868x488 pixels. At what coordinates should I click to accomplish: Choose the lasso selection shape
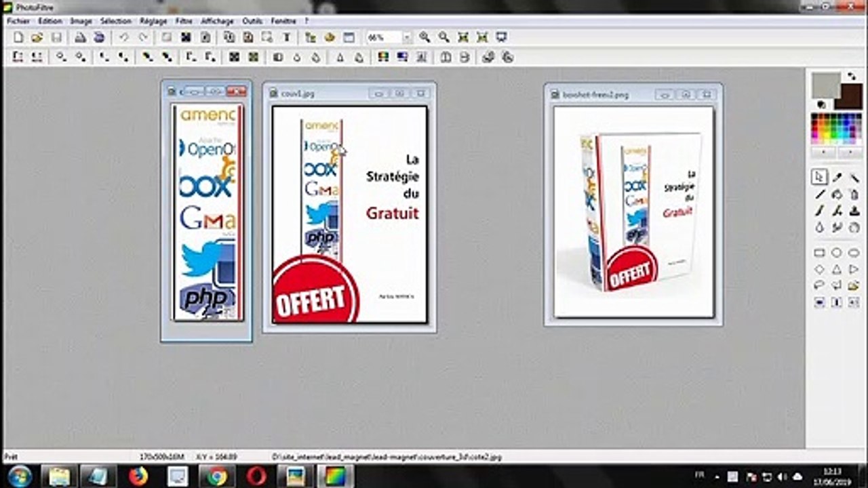(819, 285)
